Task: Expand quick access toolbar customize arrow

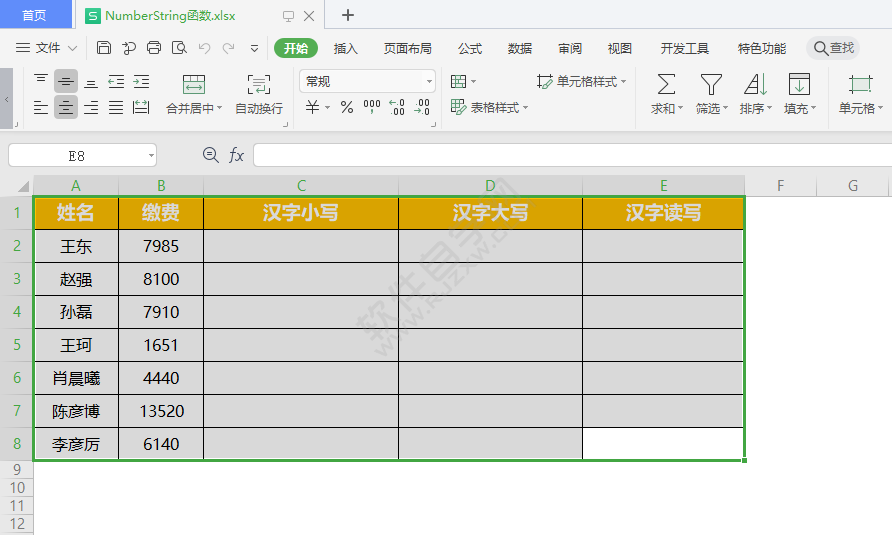Action: [x=254, y=48]
